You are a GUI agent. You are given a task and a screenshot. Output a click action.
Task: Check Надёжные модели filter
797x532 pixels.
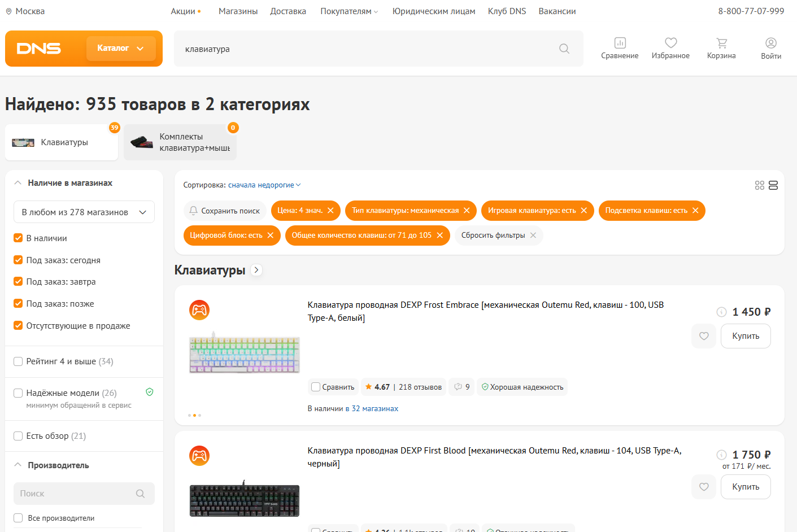point(18,393)
